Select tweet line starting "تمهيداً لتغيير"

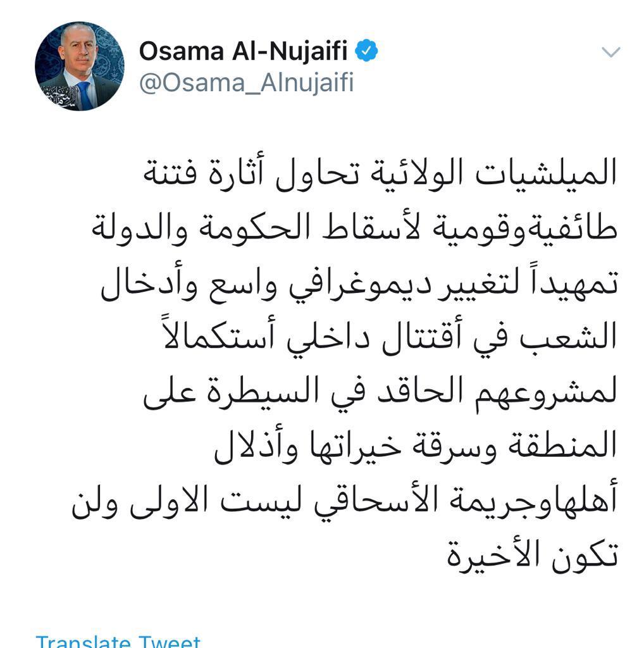point(359,283)
